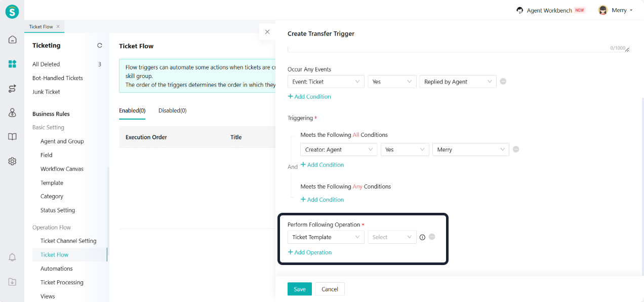Open Agent Workbench from the top bar

(x=550, y=10)
